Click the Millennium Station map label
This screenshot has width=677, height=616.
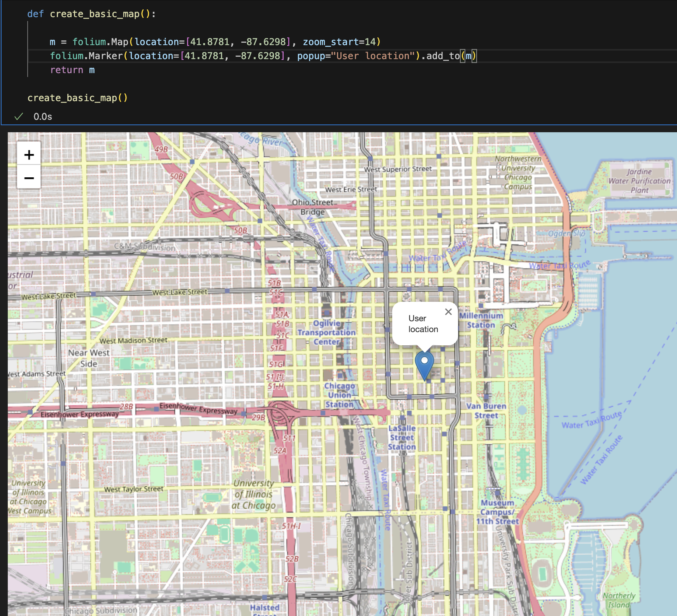point(481,320)
